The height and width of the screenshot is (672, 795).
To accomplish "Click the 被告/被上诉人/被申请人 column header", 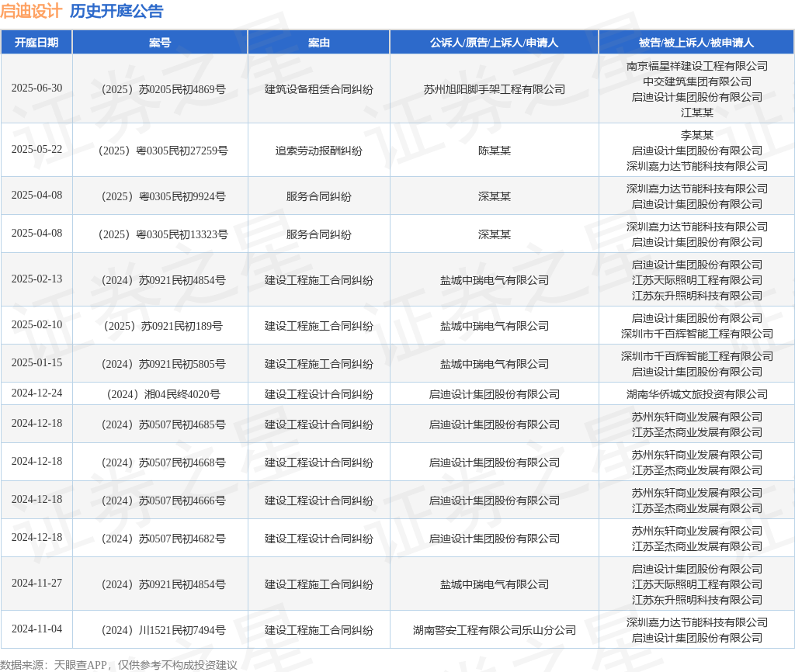I will (x=696, y=43).
